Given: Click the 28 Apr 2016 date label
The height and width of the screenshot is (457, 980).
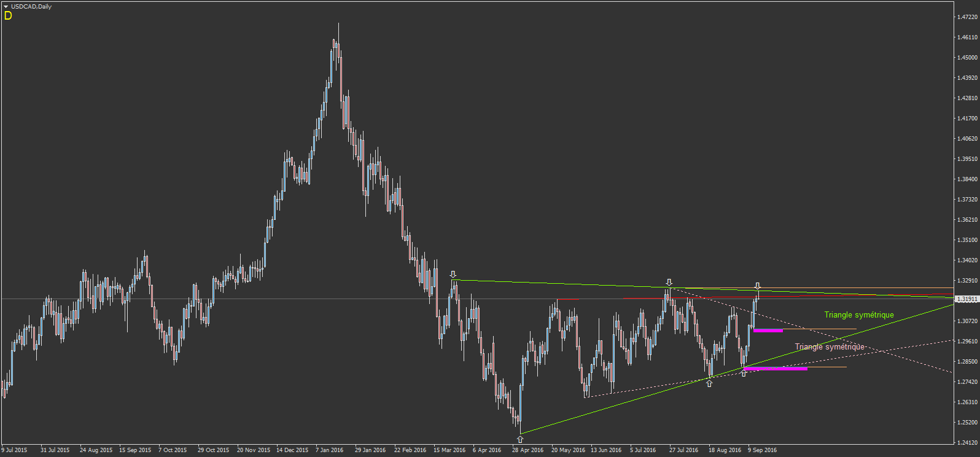Looking at the screenshot, I should pos(528,450).
